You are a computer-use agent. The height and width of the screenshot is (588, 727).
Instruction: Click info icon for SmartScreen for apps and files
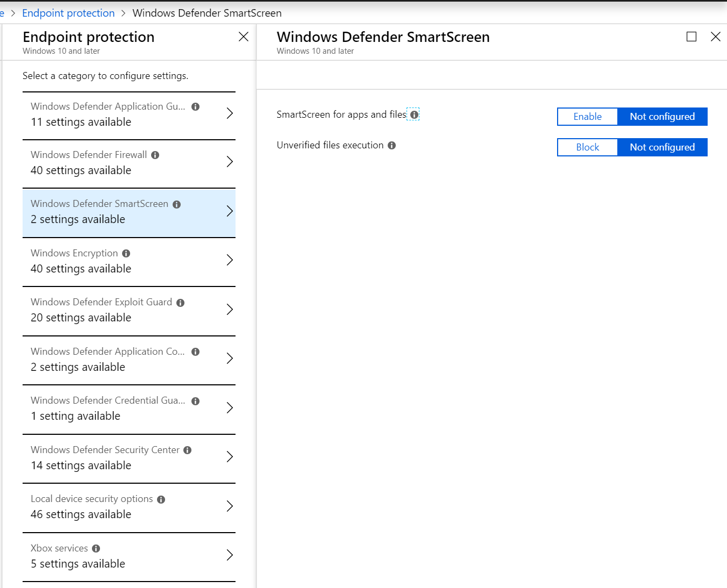coord(414,115)
